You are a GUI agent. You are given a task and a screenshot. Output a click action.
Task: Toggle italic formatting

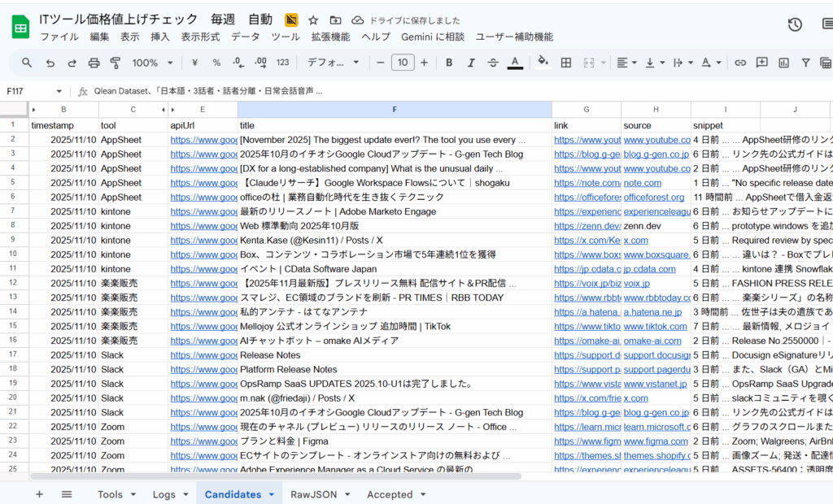point(470,63)
